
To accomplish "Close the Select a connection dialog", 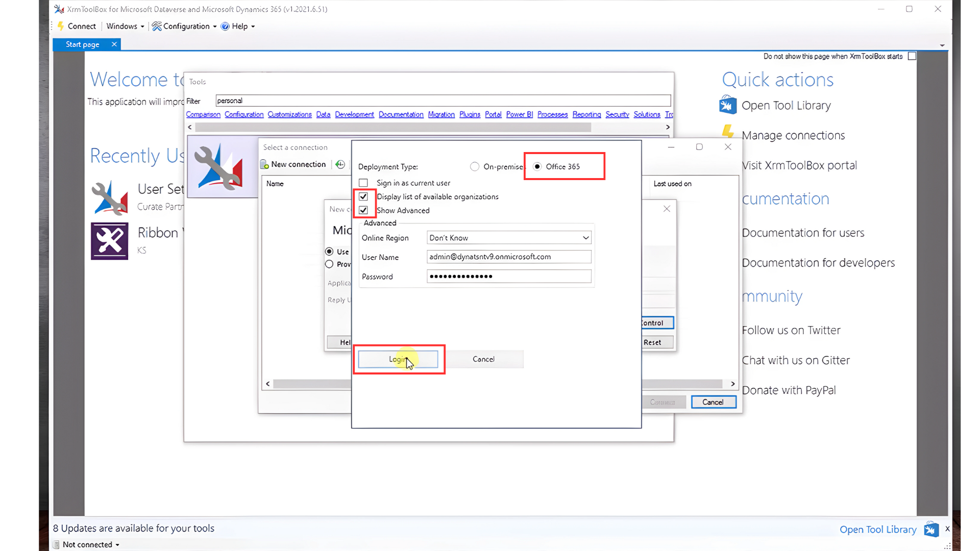I will point(728,147).
